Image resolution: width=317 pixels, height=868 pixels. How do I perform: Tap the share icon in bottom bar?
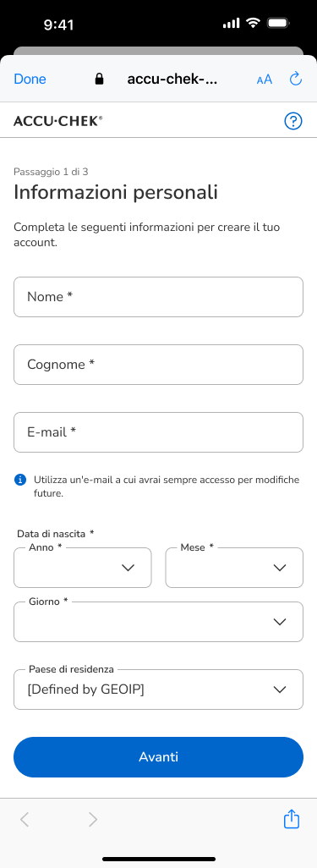click(292, 819)
